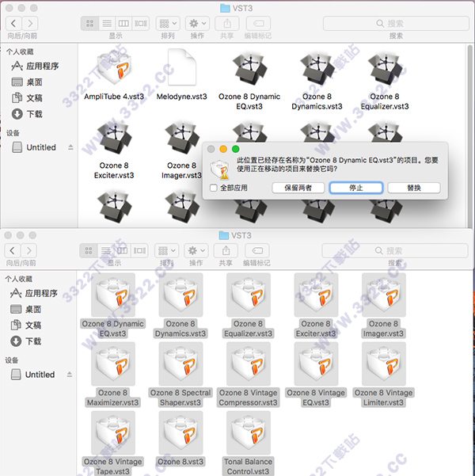Screen dimensions: 475x476
Task: Open 桌面 in lower window sidebar
Action: tap(25, 310)
